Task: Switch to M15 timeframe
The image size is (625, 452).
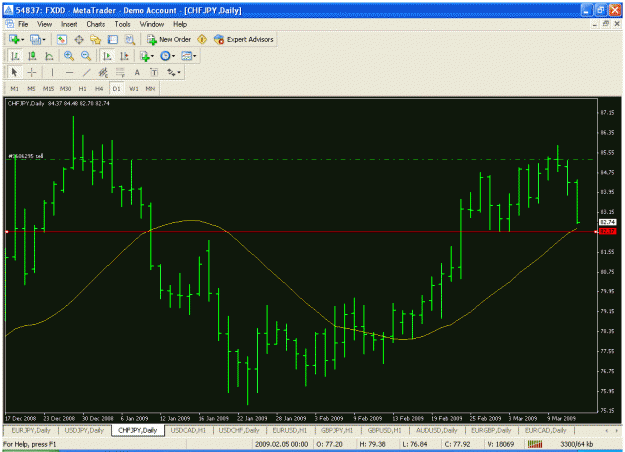Action: pos(48,89)
